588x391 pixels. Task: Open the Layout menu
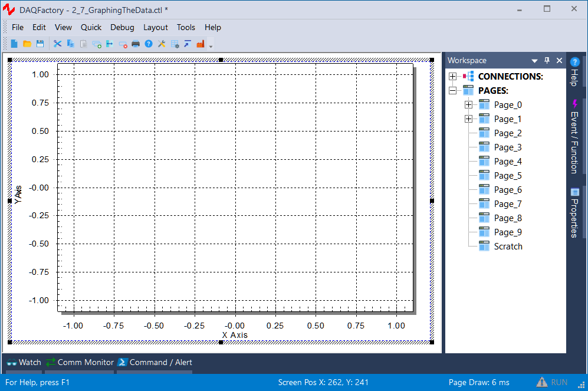tap(155, 27)
